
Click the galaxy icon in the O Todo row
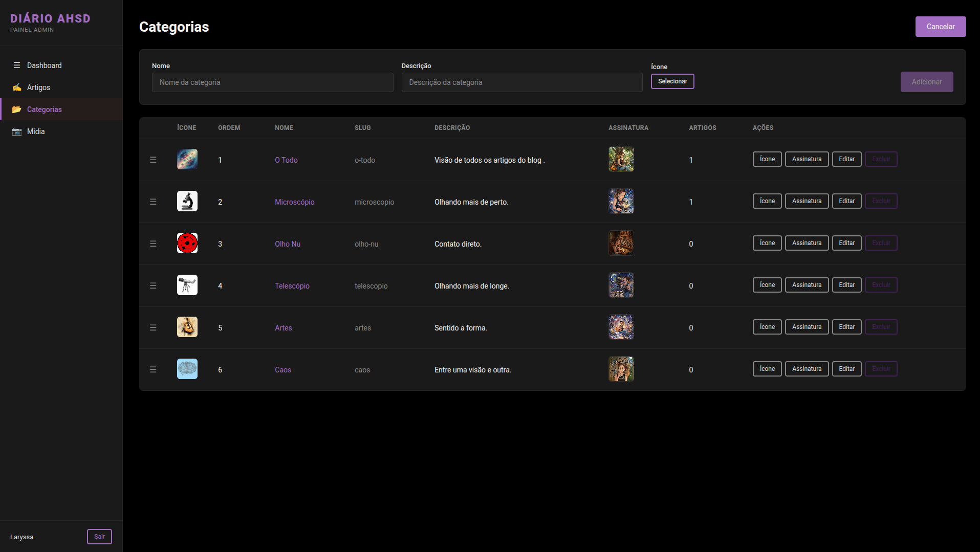(187, 159)
